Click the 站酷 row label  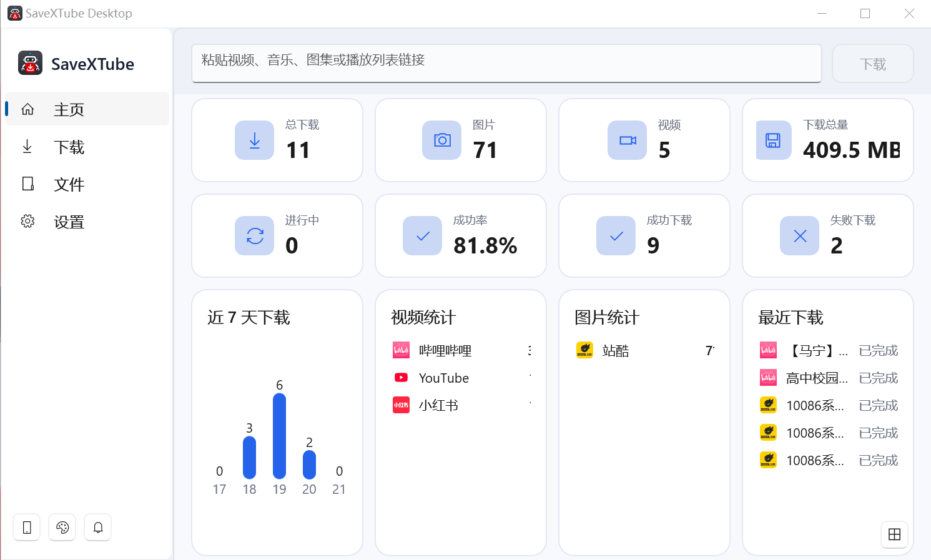(616, 350)
